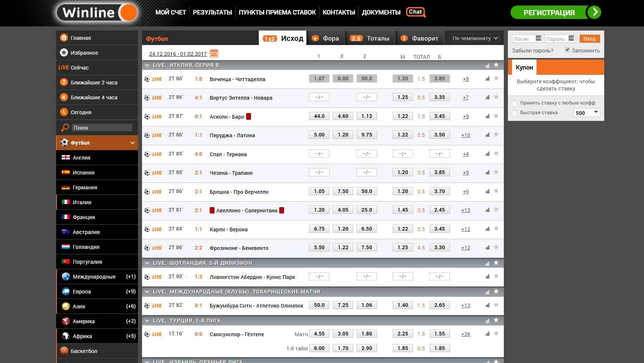Star the Перуджа - Латина match

click(x=496, y=134)
